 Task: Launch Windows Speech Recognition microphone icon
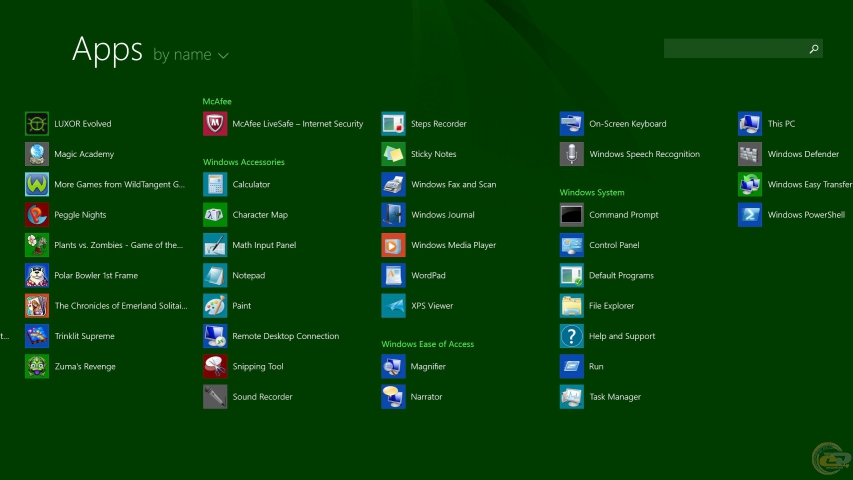[572, 154]
